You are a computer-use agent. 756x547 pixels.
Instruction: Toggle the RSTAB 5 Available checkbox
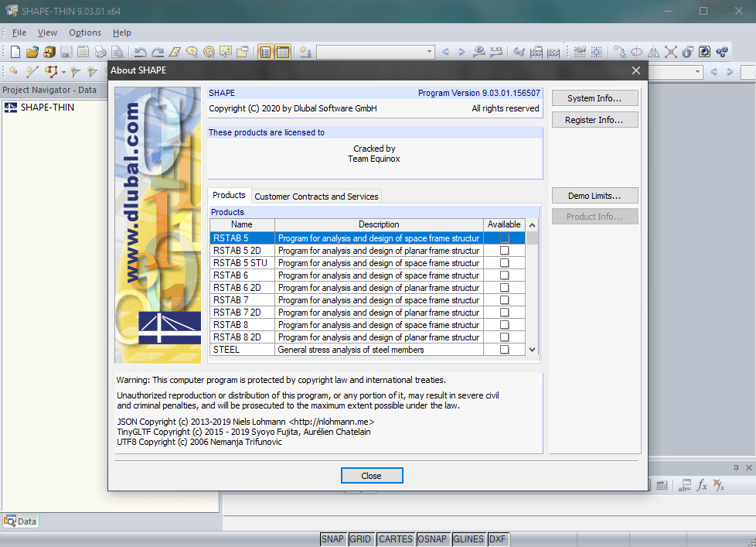pyautogui.click(x=504, y=238)
